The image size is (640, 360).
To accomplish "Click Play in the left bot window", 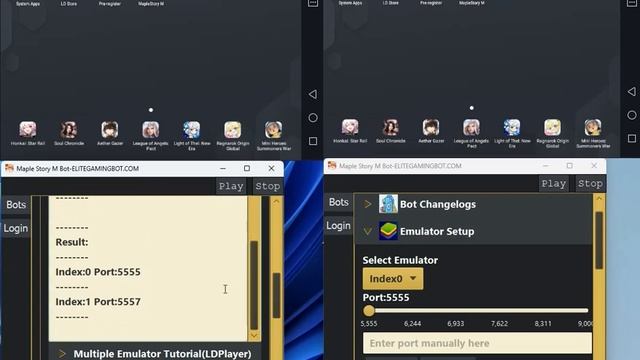I will [x=231, y=186].
